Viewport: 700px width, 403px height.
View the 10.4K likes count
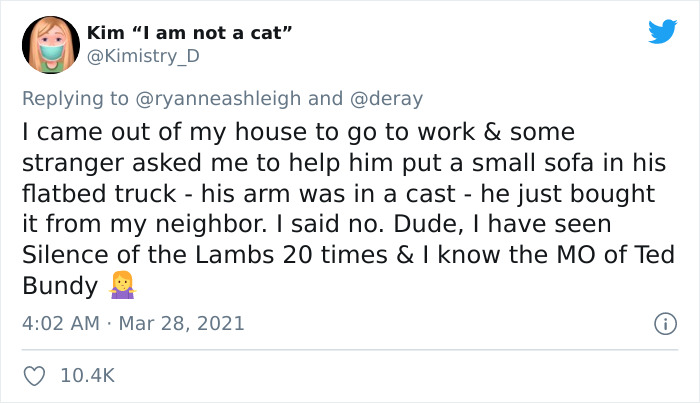click(88, 376)
